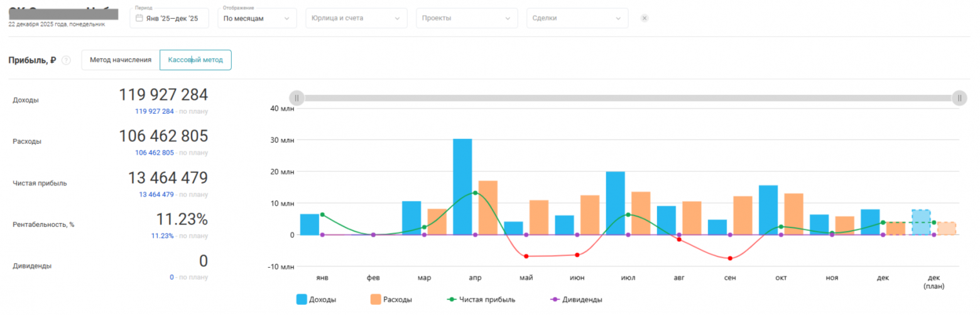This screenshot has height=315, width=980.
Task: Open the 'Юрлица и счета' dropdown
Action: (x=356, y=18)
